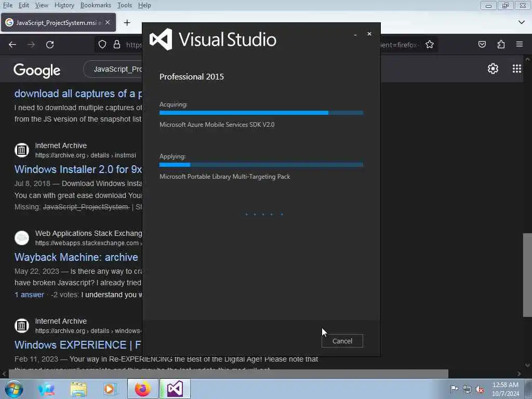Screen dimensions: 532x399
Task: Open Windows Explorer from the taskbar
Action: point(79,389)
